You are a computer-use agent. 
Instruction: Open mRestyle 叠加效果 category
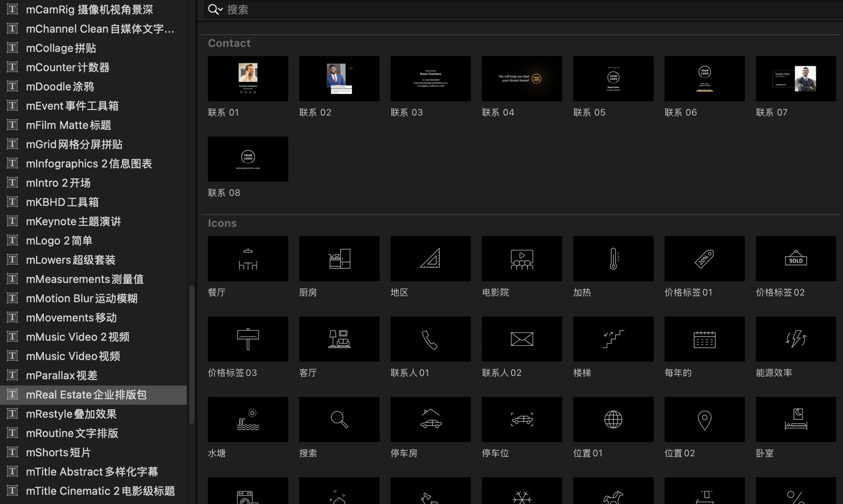pos(93,414)
